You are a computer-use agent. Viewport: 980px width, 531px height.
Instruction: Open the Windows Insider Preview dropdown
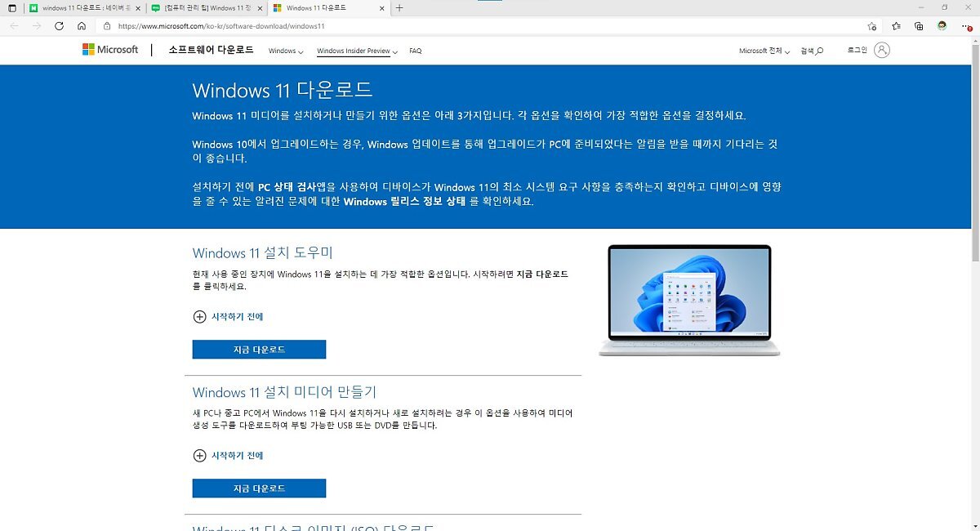point(357,51)
